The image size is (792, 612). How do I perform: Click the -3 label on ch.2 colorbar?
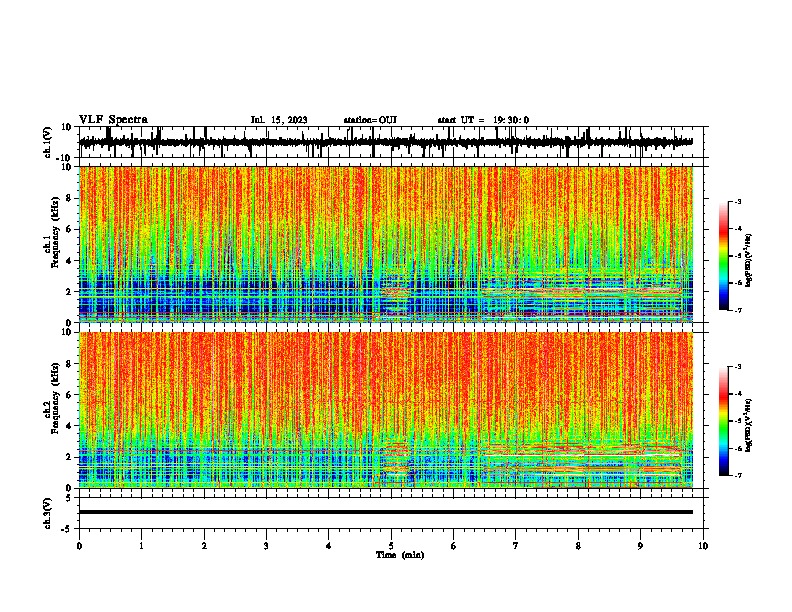(737, 367)
